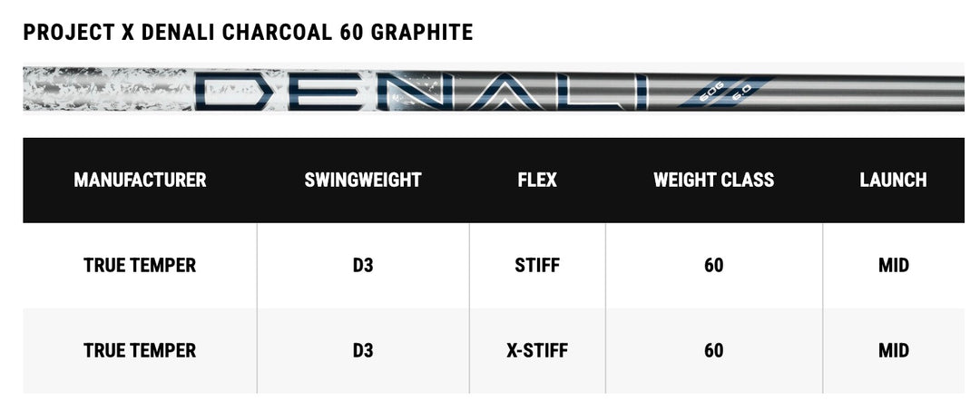980x411 pixels.
Task: Click the Swingweight column header
Action: (x=363, y=180)
